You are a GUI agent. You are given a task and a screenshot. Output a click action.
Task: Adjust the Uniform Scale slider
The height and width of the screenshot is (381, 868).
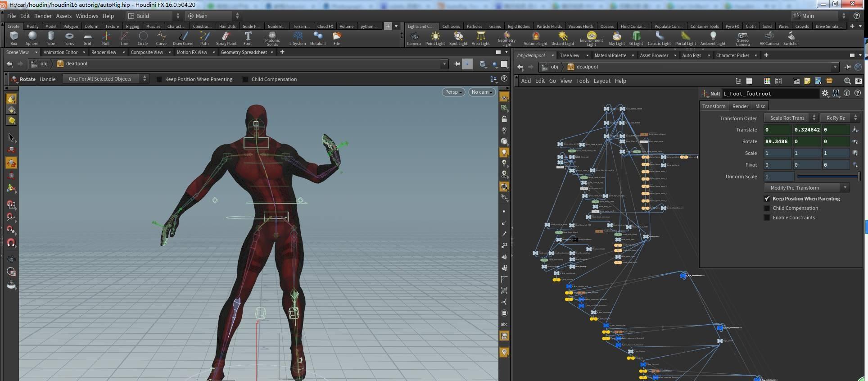828,176
